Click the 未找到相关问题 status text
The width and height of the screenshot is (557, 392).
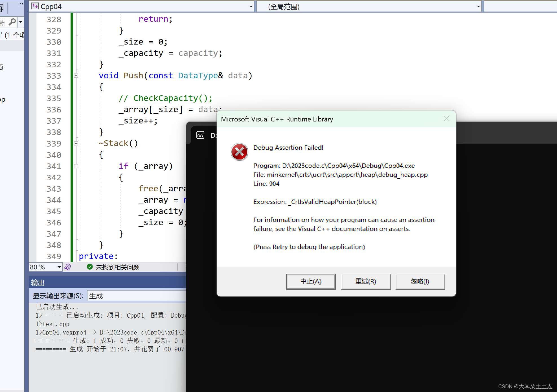tap(117, 267)
